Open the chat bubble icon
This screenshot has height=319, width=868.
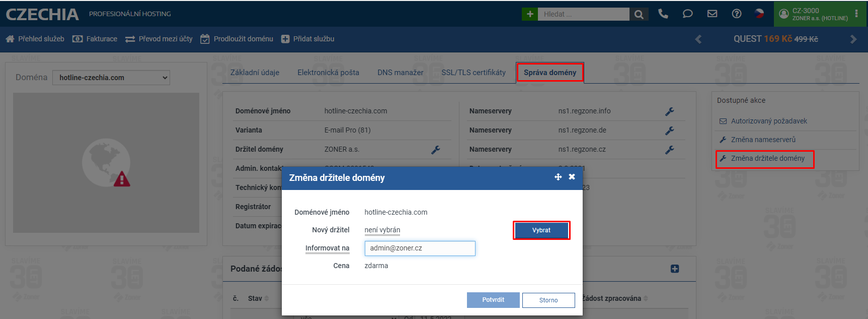coord(687,14)
